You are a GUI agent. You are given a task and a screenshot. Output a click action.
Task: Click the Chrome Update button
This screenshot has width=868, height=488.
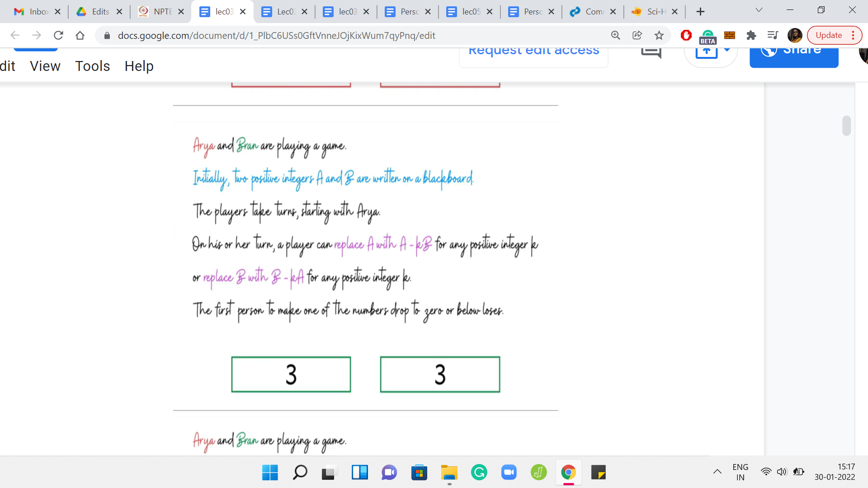tap(829, 35)
